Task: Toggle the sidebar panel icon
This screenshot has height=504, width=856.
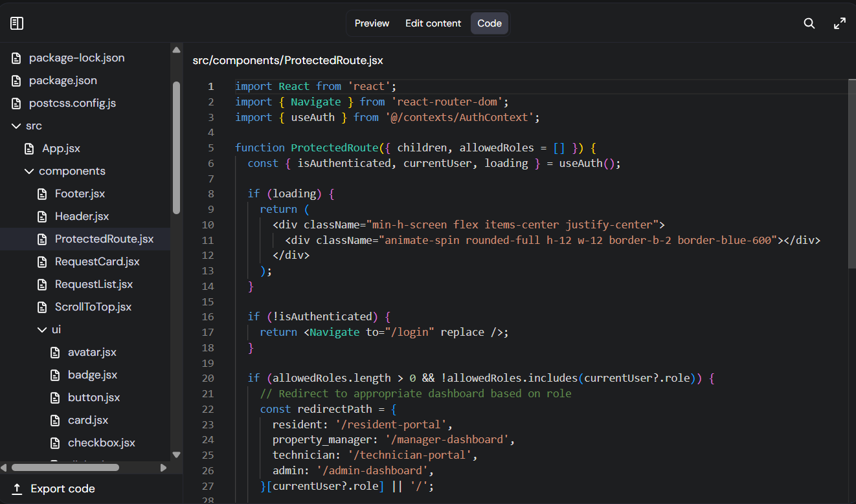Action: click(x=17, y=23)
